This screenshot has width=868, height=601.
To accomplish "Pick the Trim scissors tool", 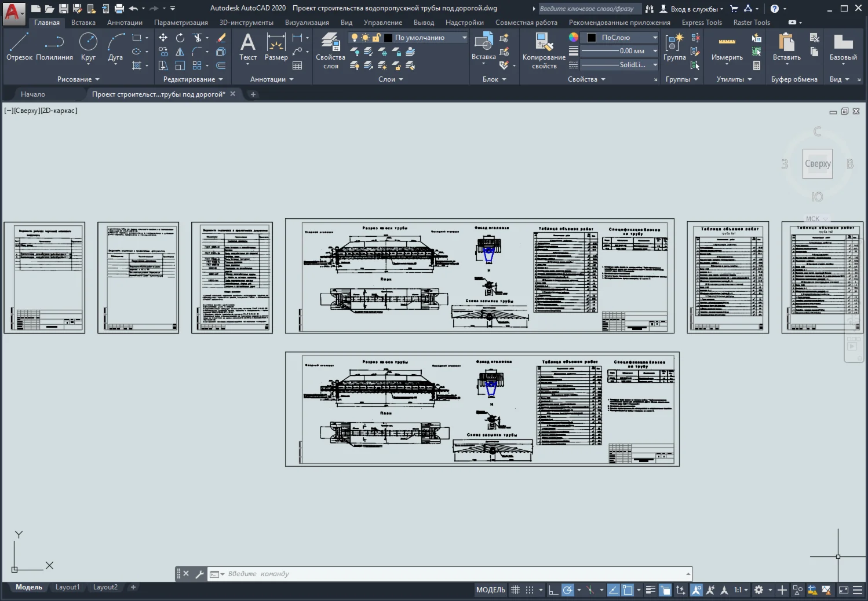I will tap(198, 38).
